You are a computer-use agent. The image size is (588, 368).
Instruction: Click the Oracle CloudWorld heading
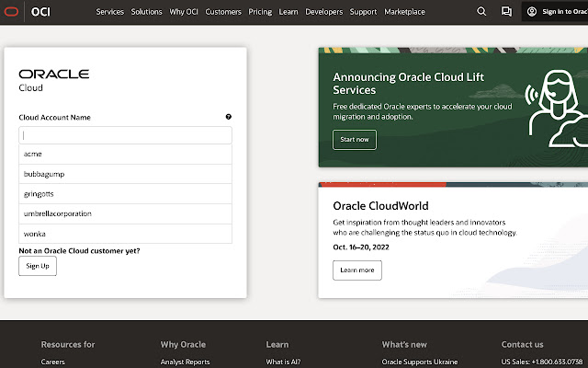(380, 206)
